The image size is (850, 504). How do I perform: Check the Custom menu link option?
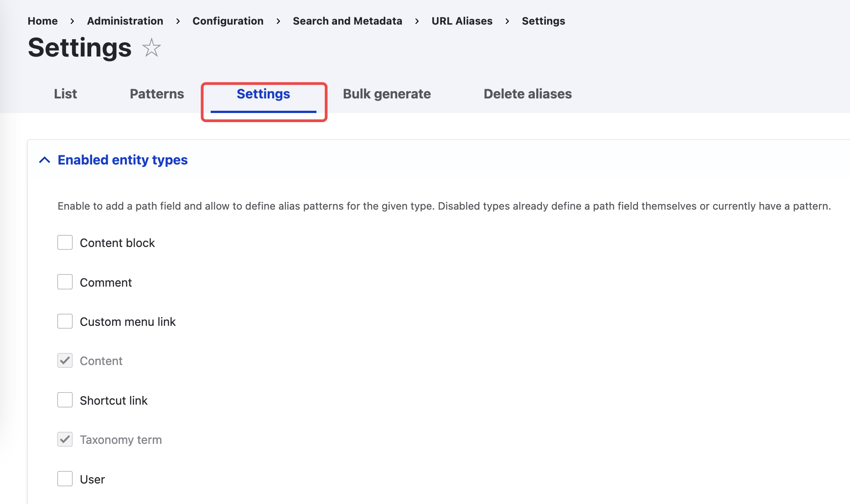65,321
